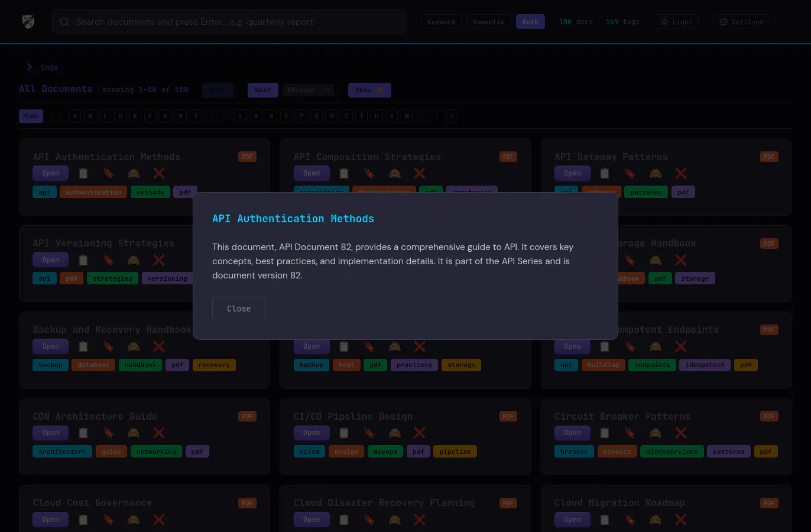The width and height of the screenshot is (811, 532).
Task: Click clipboard icon on API Composition Strategies card
Action: pos(344,173)
